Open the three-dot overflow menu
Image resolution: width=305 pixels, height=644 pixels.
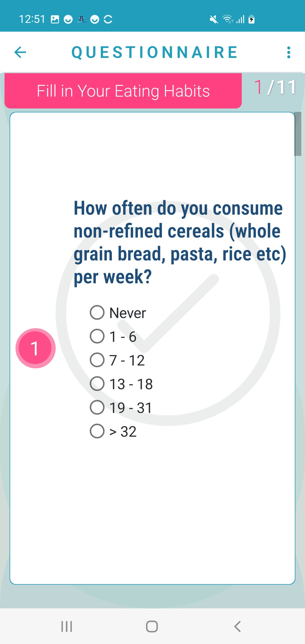click(x=288, y=53)
